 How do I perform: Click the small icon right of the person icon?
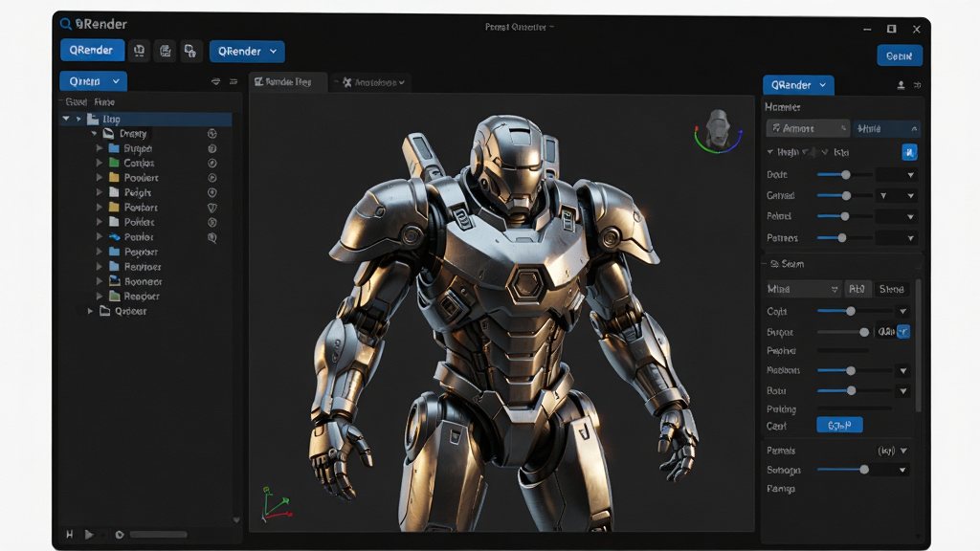click(917, 85)
